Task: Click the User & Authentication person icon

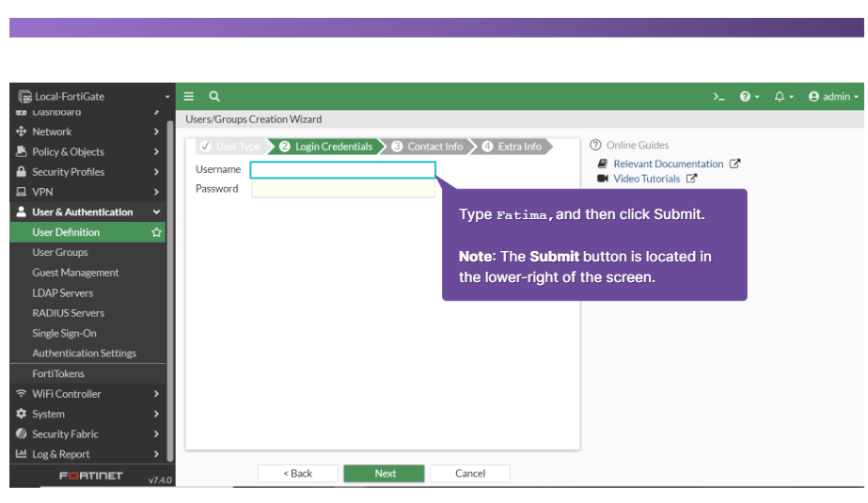Action: 21,212
